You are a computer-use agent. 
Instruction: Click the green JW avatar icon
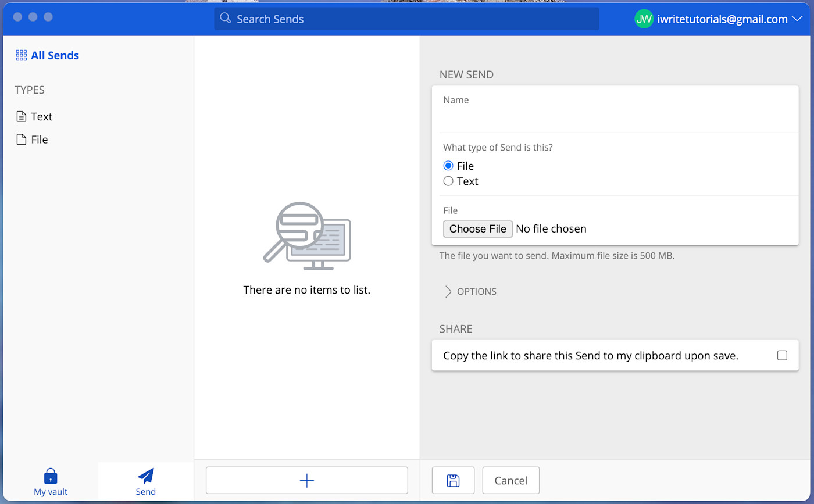pos(643,19)
